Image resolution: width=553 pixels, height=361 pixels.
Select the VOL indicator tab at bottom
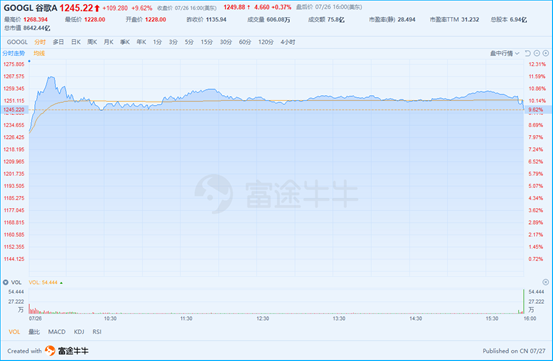tap(14, 332)
